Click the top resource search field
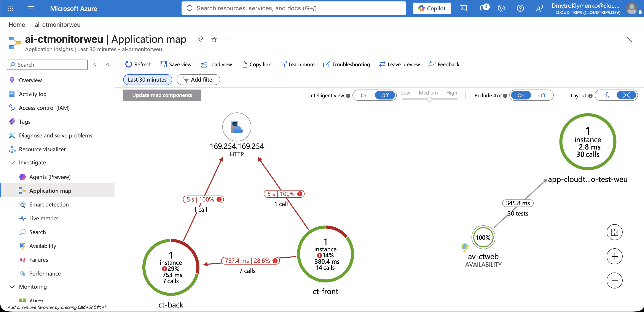 point(294,8)
